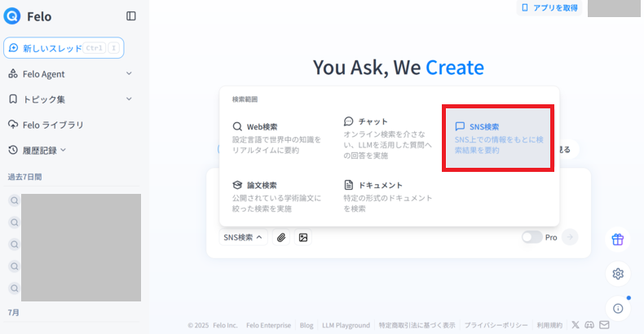Viewport: 644px width, 334px height.
Task: Click the トピック集 bookmark icon
Action: 13,99
